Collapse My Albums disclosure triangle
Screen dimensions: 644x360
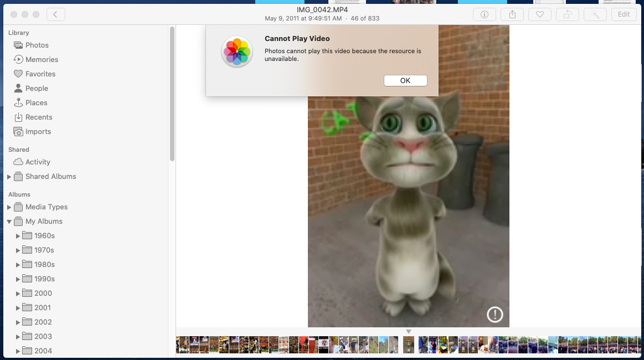click(9, 222)
